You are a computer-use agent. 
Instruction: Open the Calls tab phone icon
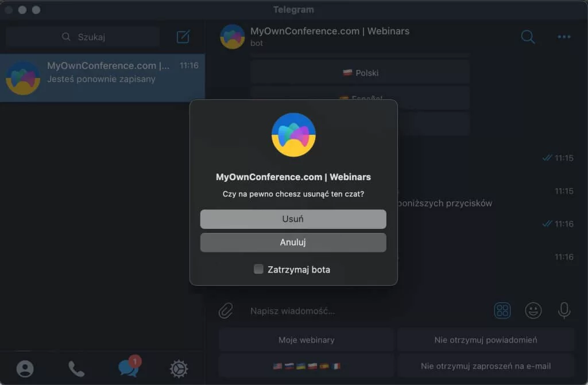pos(76,369)
